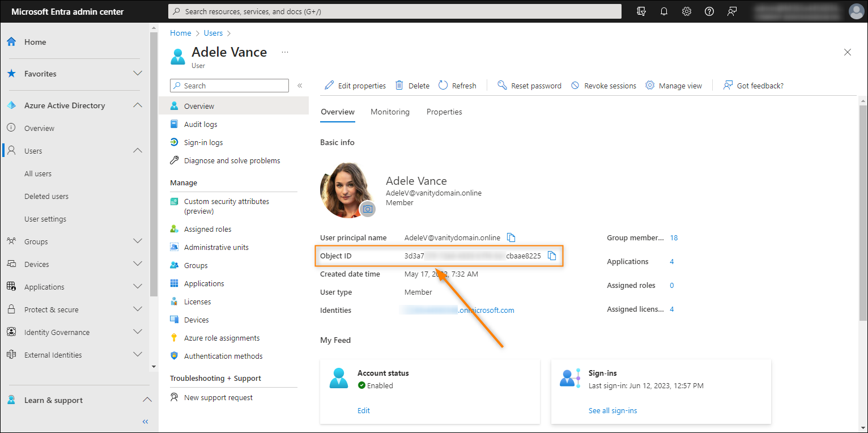The width and height of the screenshot is (868, 433).
Task: Click Got feedback? in the toolbar
Action: click(754, 86)
